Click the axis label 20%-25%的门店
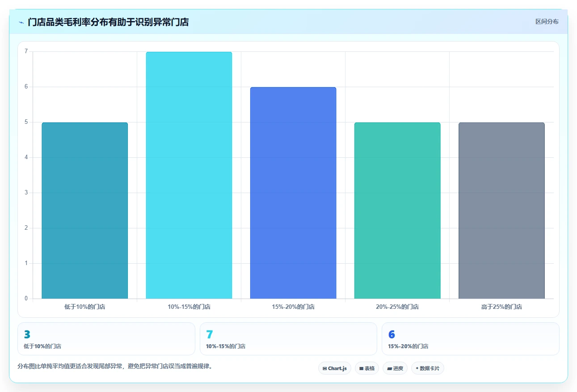This screenshot has height=392, width=577. (397, 307)
